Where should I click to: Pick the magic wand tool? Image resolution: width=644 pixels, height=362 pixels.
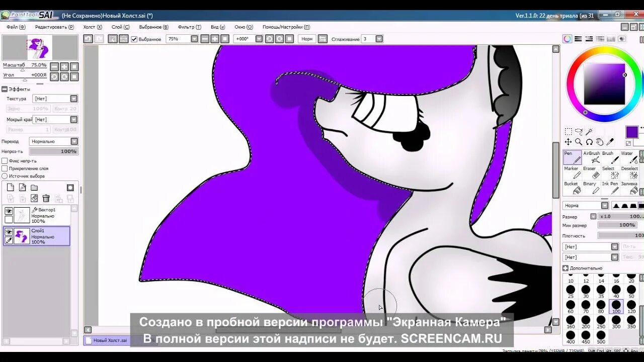tap(589, 132)
